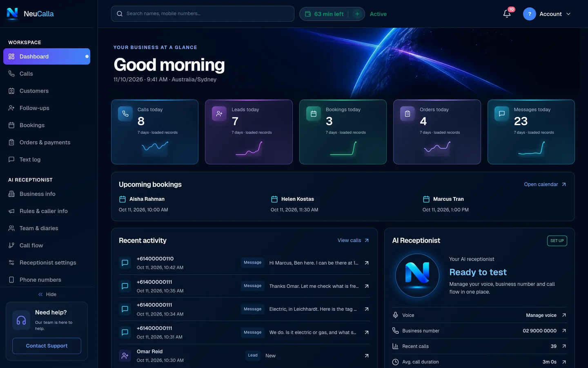
Task: Click the Leads today sparkline chart
Action: pos(249,148)
